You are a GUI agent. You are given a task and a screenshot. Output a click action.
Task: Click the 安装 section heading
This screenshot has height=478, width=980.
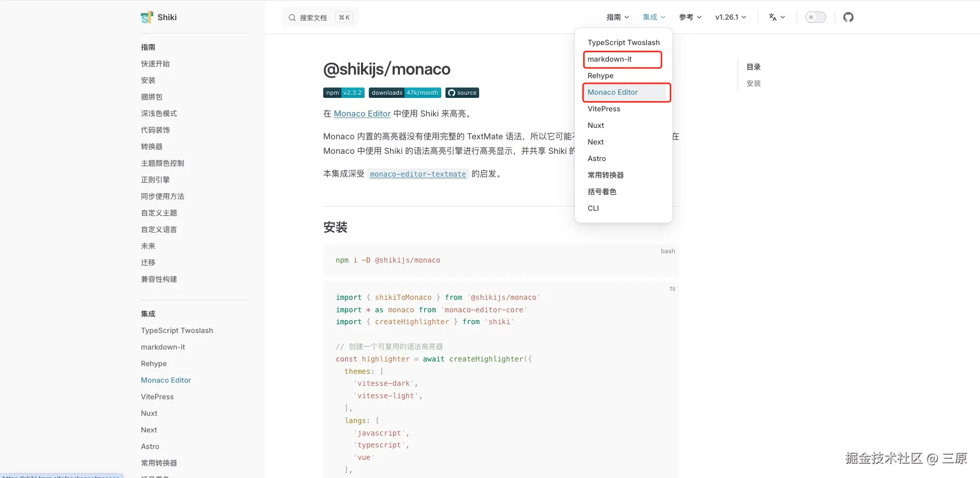[335, 227]
